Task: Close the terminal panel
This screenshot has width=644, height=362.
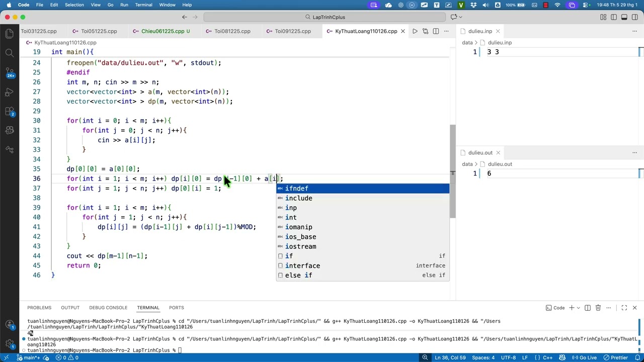Action: 634,308
